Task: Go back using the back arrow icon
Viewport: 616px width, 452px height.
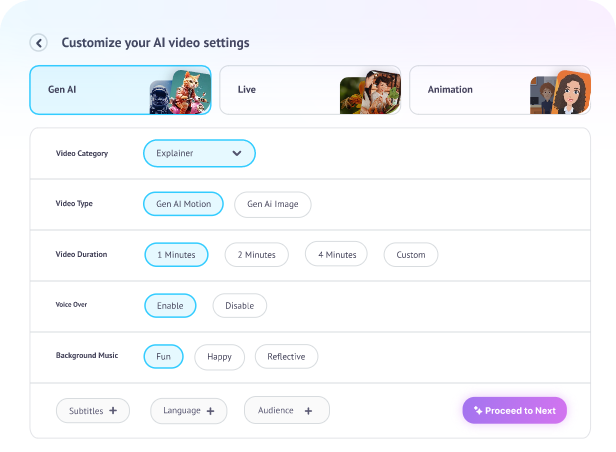Action: click(x=38, y=43)
